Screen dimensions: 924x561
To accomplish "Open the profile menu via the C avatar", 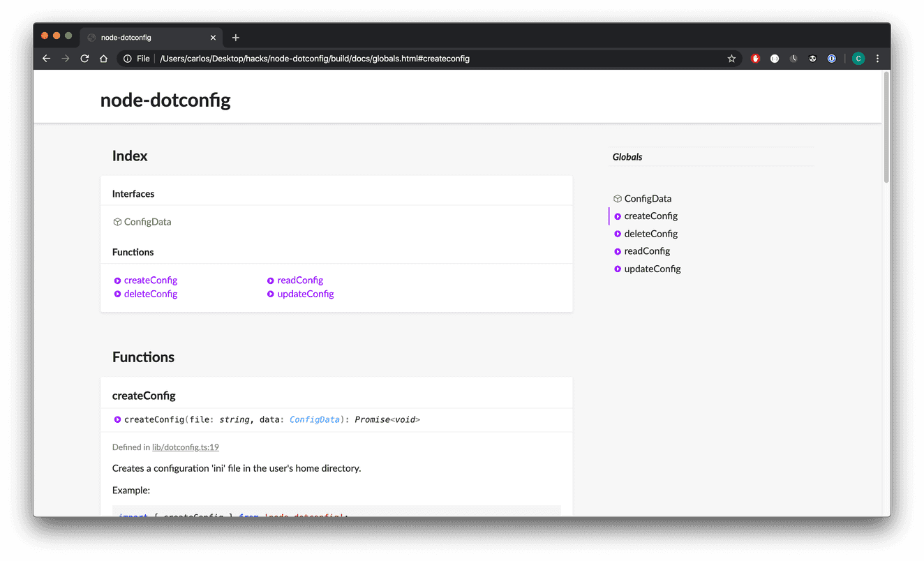I will (x=858, y=58).
